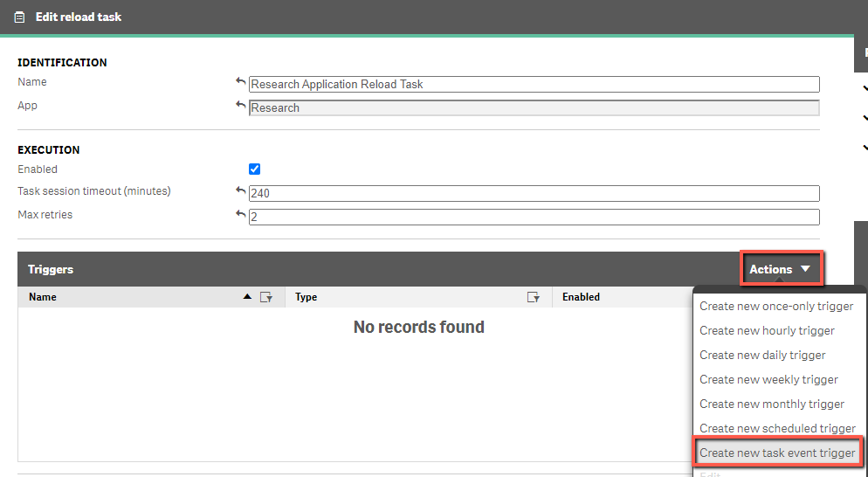This screenshot has width=868, height=477.
Task: Choose Create new task event trigger
Action: pos(777,453)
